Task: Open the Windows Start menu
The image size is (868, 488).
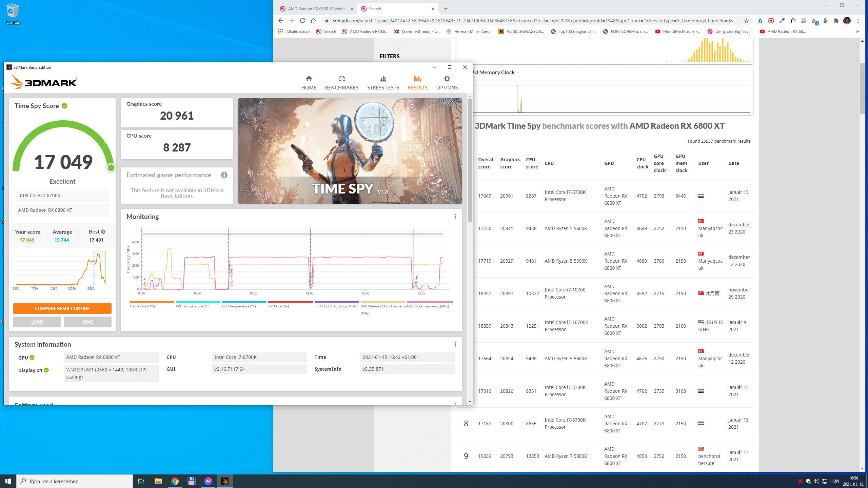Action: 8,481
